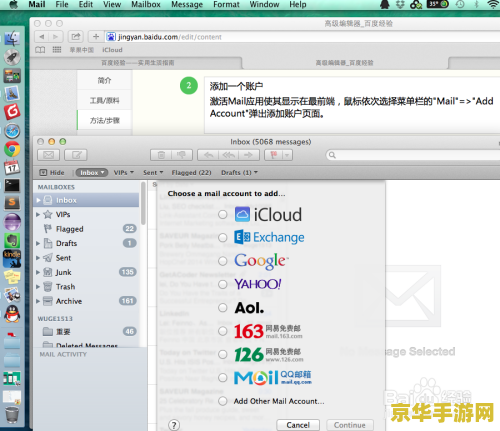Viewport: 500px width, 431px height.
Task: Select the Google account radio button
Action: click(x=223, y=261)
